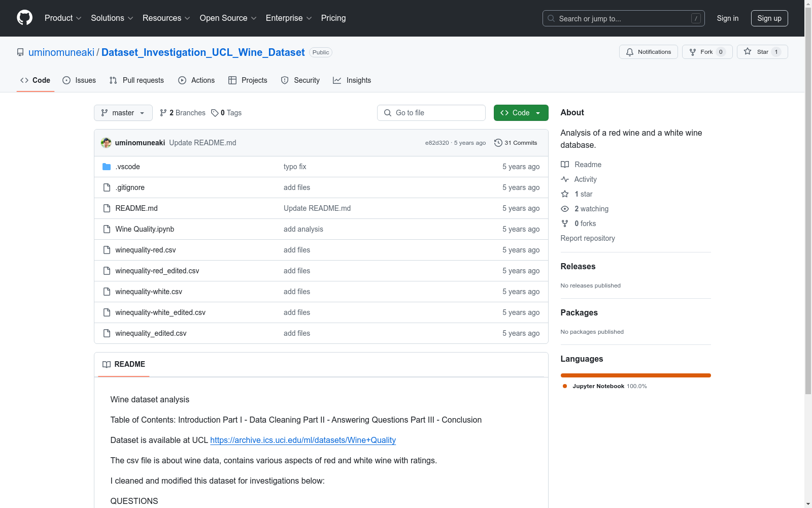
Task: Click the bell icon in Notifications button
Action: (x=630, y=52)
